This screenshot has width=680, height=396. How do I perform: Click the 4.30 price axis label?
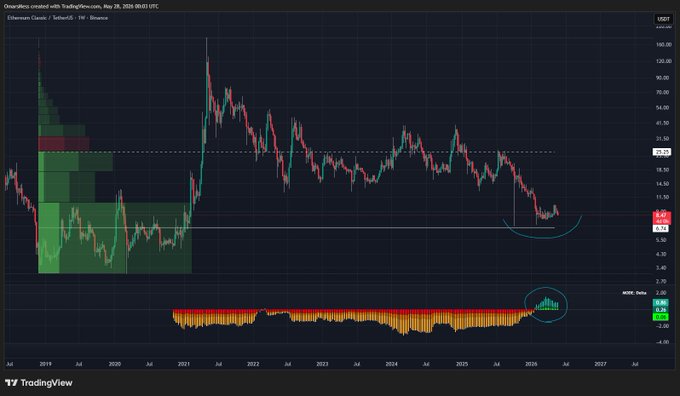tap(661, 254)
